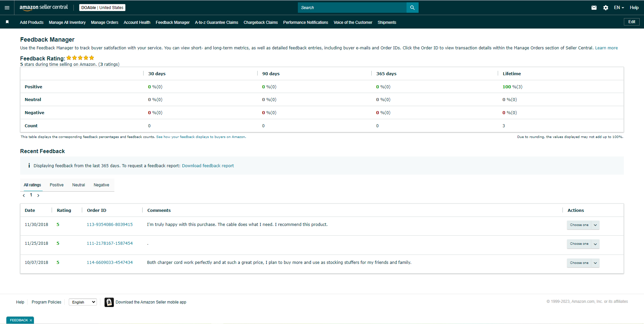Expand the EN language dropdown
The height and width of the screenshot is (324, 644).
coord(619,8)
